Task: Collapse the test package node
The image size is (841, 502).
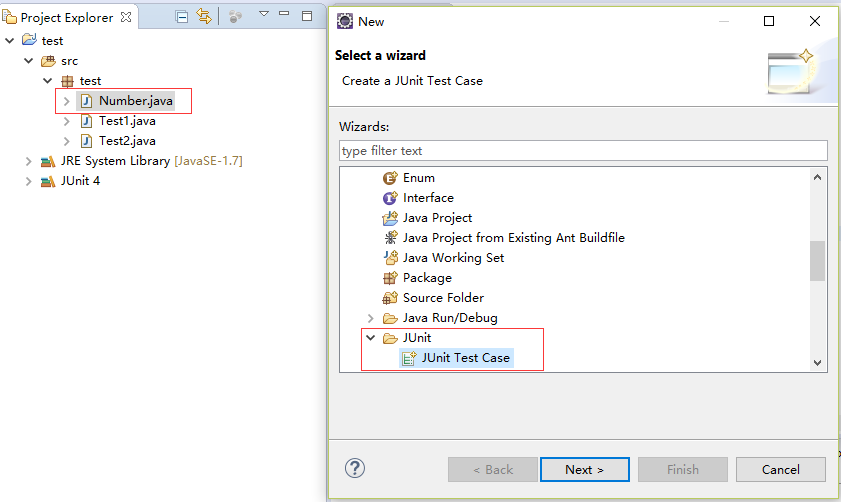Action: pyautogui.click(x=48, y=81)
